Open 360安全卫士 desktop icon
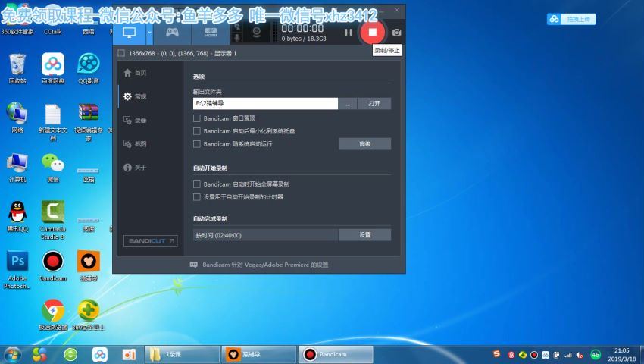This screenshot has width=644, height=364. [89, 315]
